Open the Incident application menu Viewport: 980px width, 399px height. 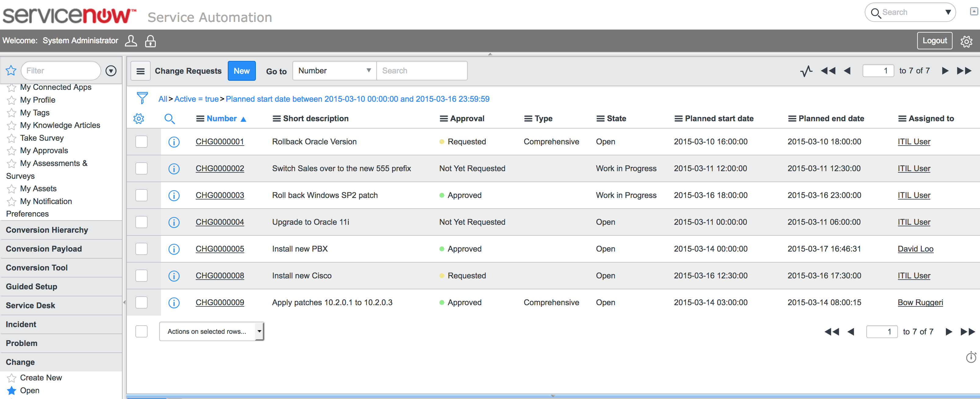coord(21,324)
